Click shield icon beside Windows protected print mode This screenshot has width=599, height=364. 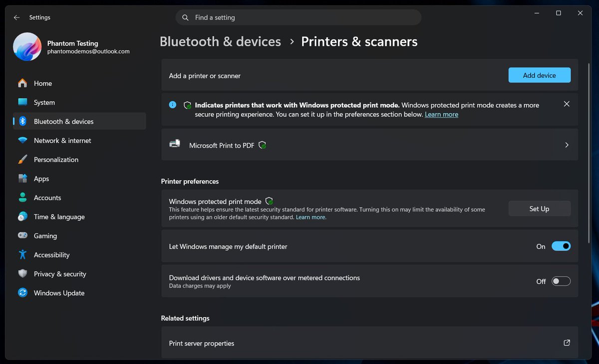[269, 201]
